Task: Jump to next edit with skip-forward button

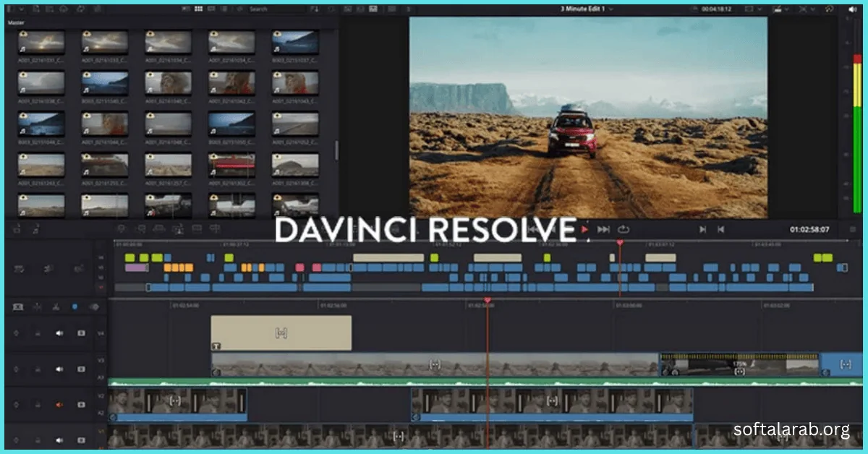Action: (x=702, y=229)
